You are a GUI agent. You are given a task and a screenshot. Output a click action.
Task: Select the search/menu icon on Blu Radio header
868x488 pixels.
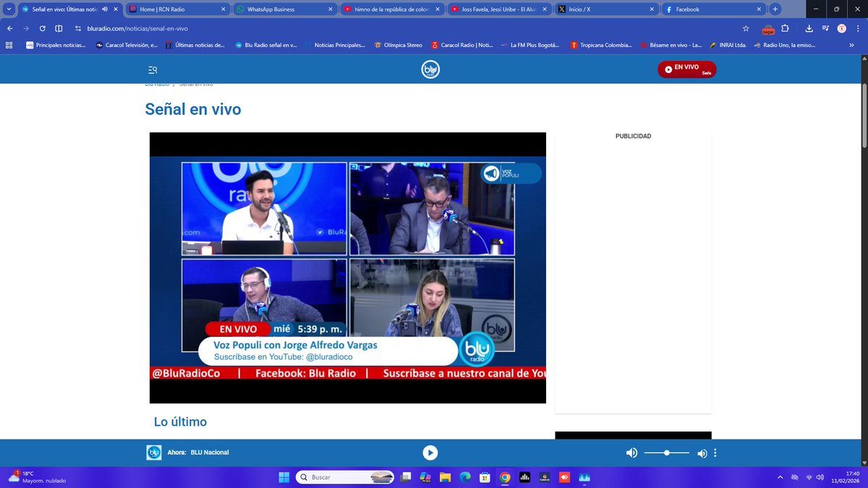(152, 69)
